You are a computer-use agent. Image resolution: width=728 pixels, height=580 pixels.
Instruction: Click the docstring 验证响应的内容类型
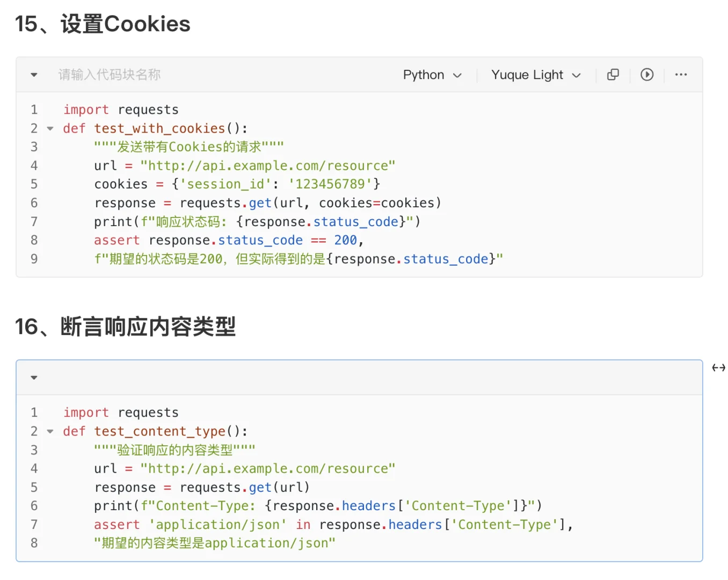174,450
